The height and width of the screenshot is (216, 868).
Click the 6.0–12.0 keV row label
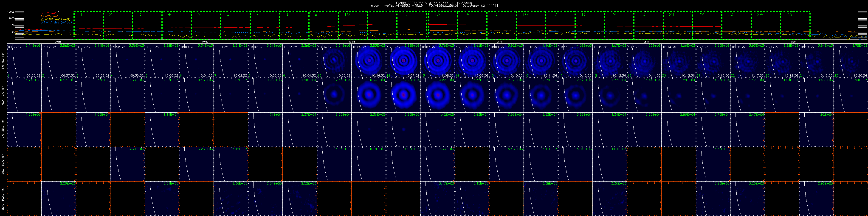tap(3, 95)
